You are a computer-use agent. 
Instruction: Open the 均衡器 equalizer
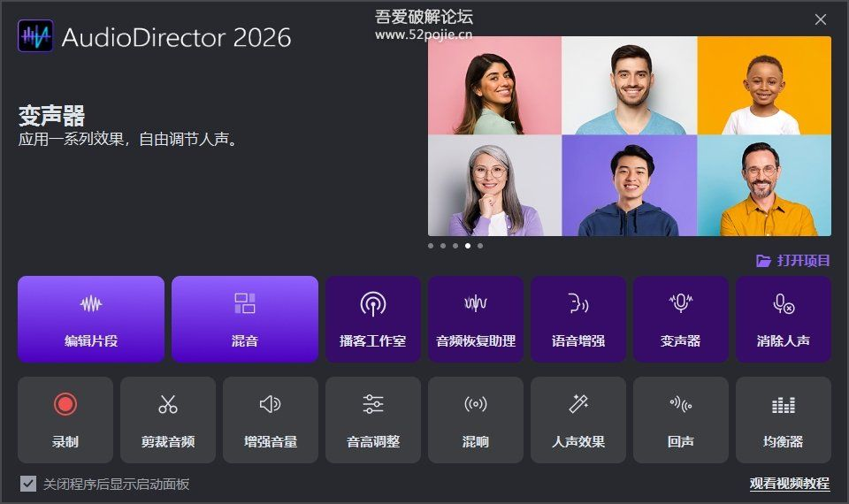[x=784, y=420]
